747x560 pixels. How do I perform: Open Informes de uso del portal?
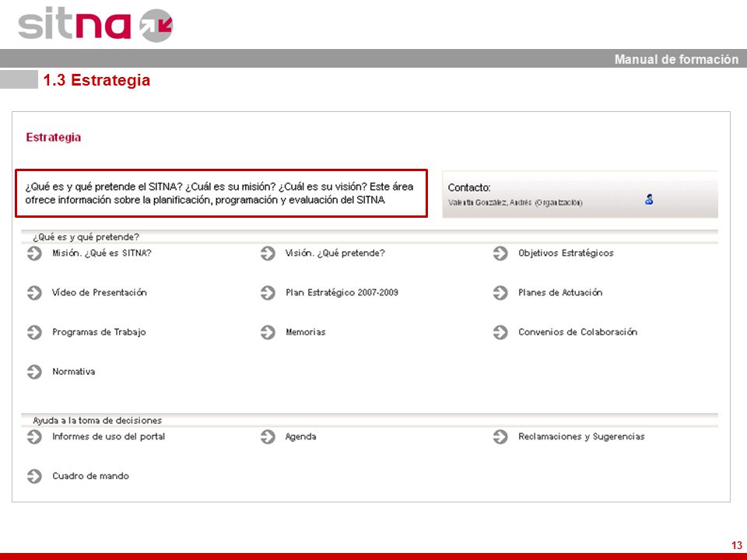[x=109, y=436]
